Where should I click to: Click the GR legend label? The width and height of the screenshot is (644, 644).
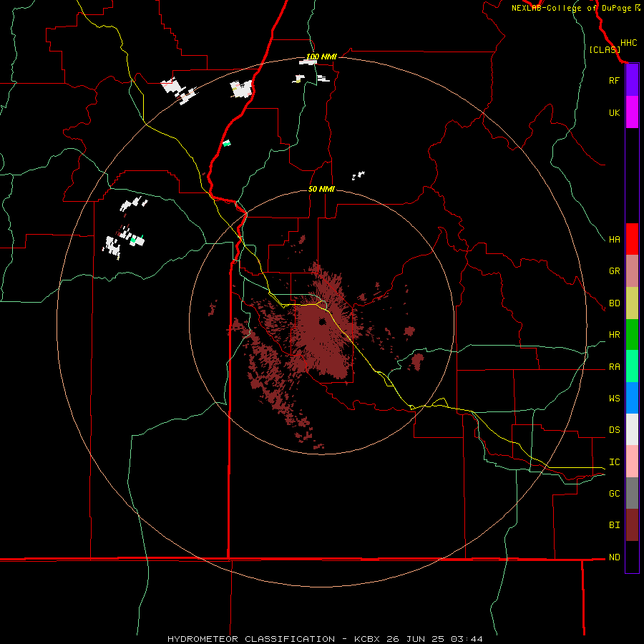pos(614,271)
